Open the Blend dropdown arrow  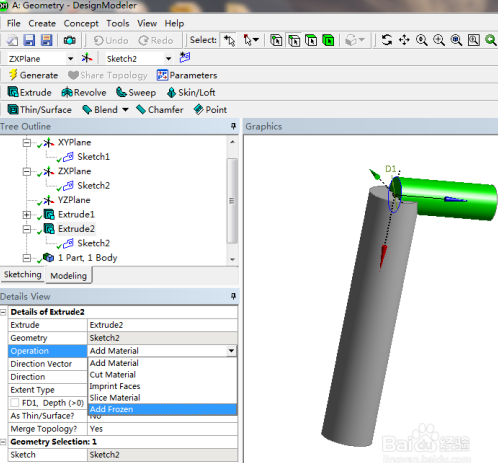[125, 110]
